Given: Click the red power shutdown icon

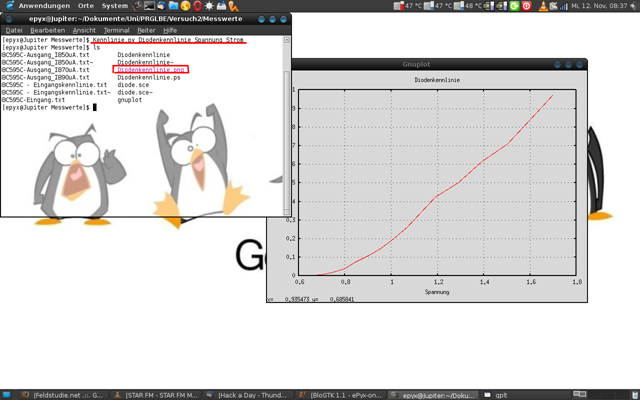Looking at the screenshot, I should coord(527,6).
